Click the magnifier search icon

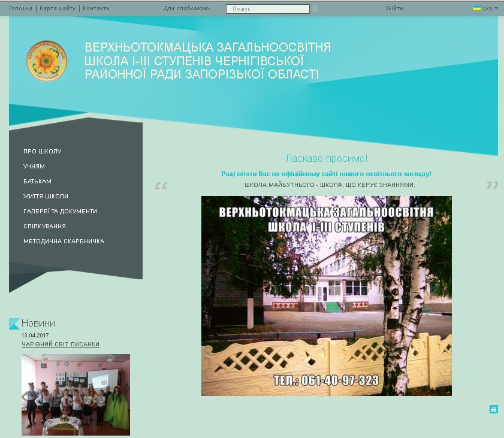(x=315, y=9)
